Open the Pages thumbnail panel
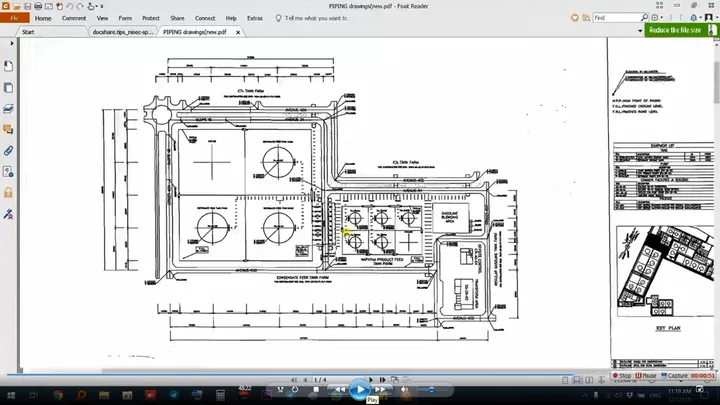The image size is (720, 405). pyautogui.click(x=8, y=88)
